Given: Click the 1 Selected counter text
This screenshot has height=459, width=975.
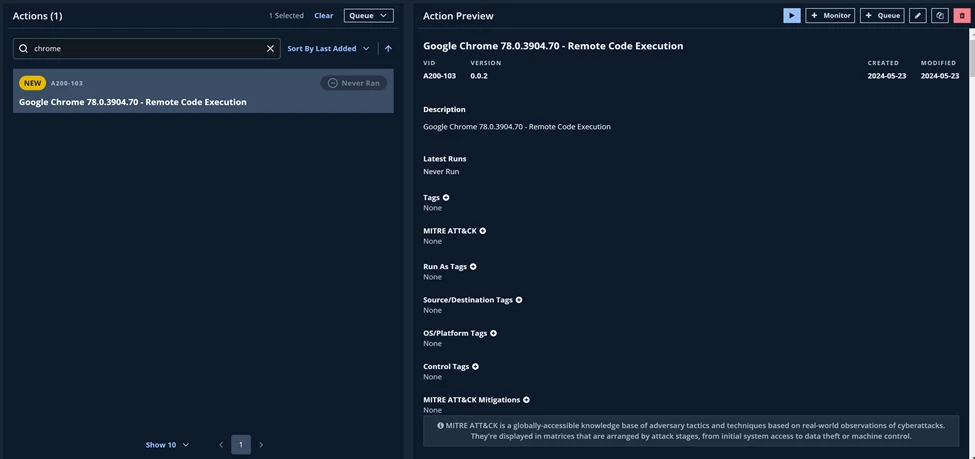Looking at the screenshot, I should pyautogui.click(x=286, y=16).
